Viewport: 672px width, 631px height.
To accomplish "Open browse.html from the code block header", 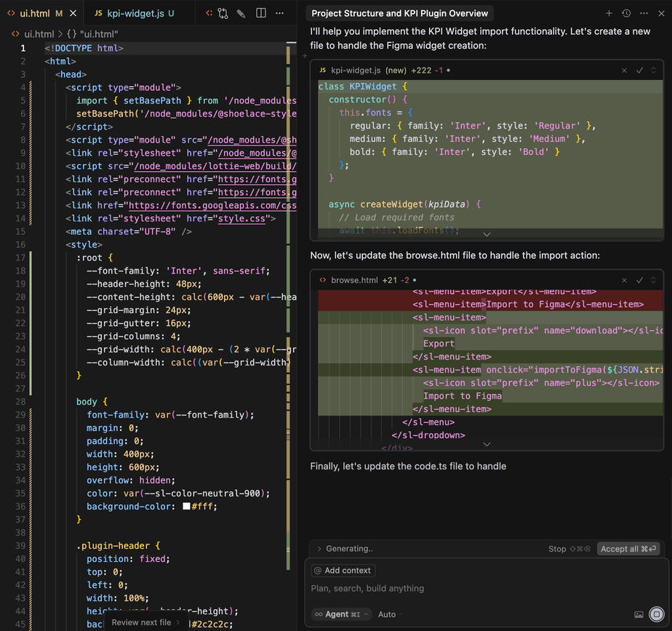I will click(354, 280).
